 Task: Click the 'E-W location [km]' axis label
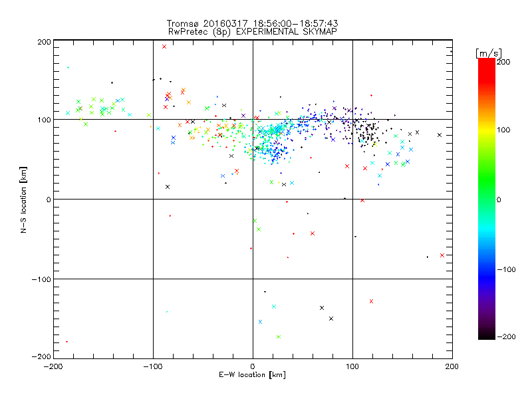pyautogui.click(x=252, y=375)
